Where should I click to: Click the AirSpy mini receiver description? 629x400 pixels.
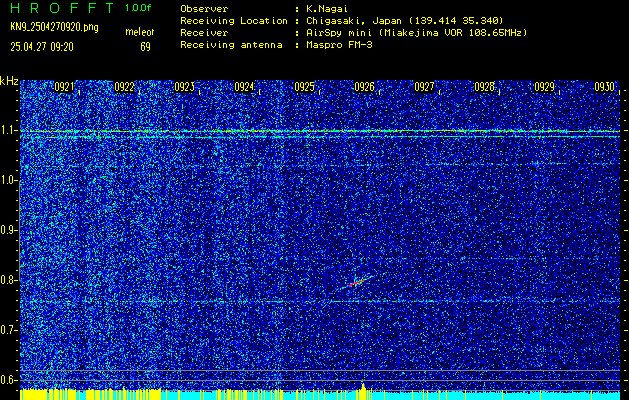416,33
